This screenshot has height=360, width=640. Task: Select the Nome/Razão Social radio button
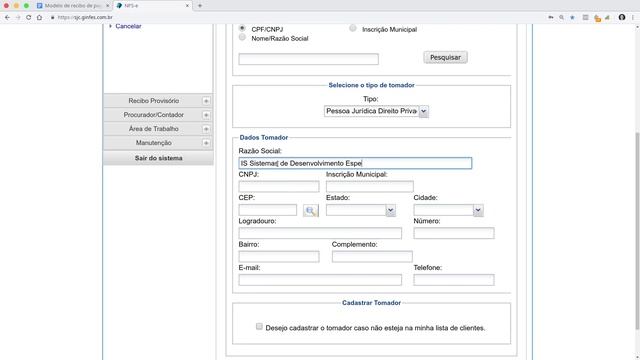pyautogui.click(x=242, y=38)
